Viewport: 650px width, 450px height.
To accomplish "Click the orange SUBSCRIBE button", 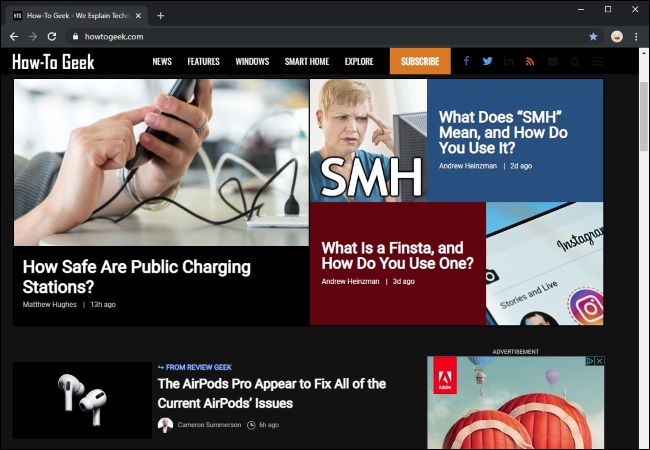I will point(420,61).
